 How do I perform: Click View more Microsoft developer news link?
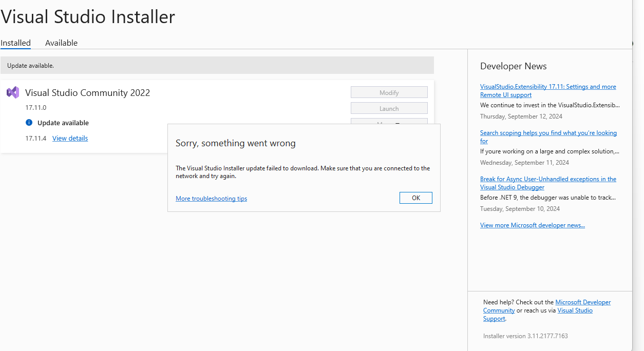[533, 225]
